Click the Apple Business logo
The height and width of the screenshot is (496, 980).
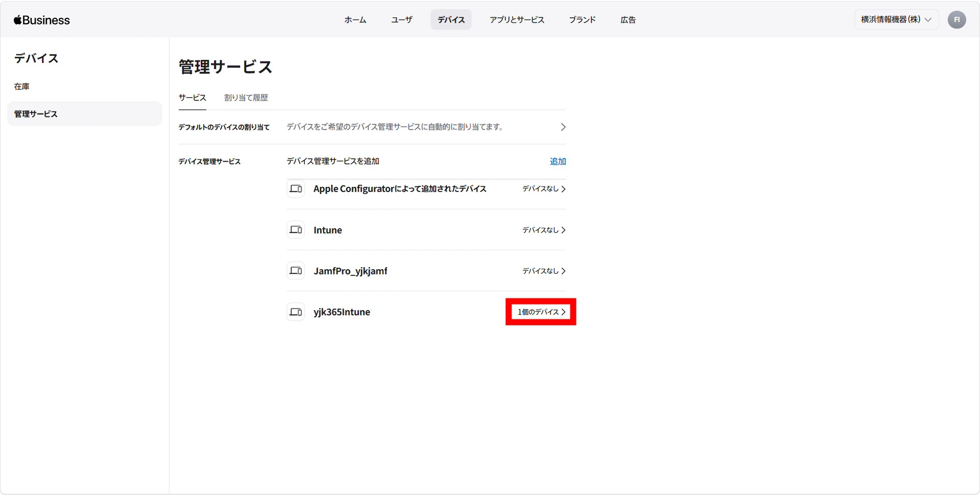pyautogui.click(x=42, y=20)
